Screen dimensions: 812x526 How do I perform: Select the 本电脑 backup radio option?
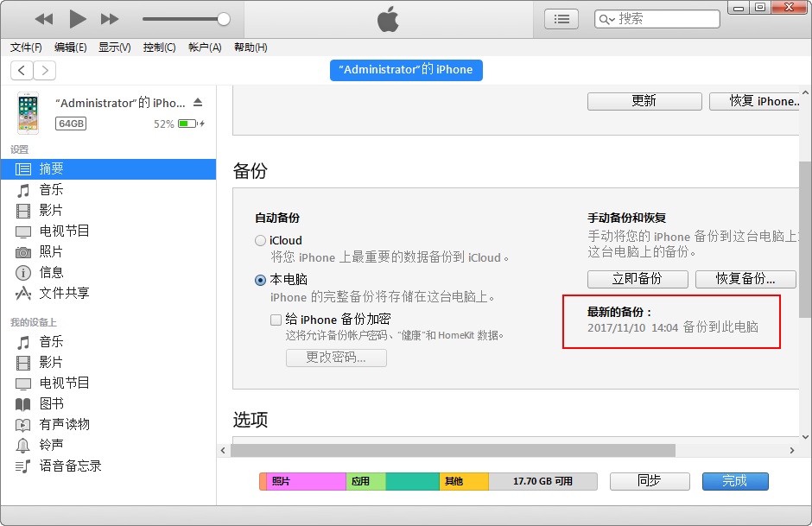click(260, 280)
